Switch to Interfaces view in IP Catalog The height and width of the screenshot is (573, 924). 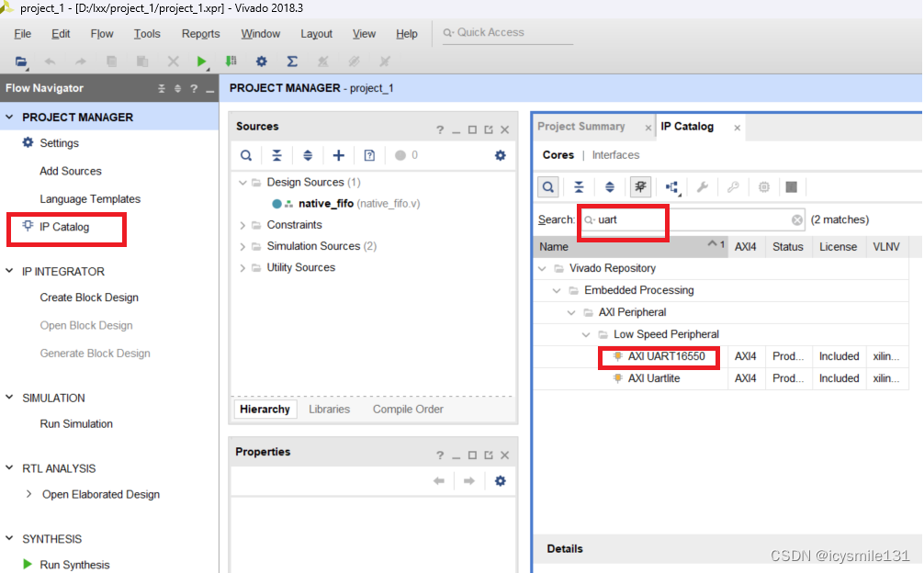tap(615, 155)
